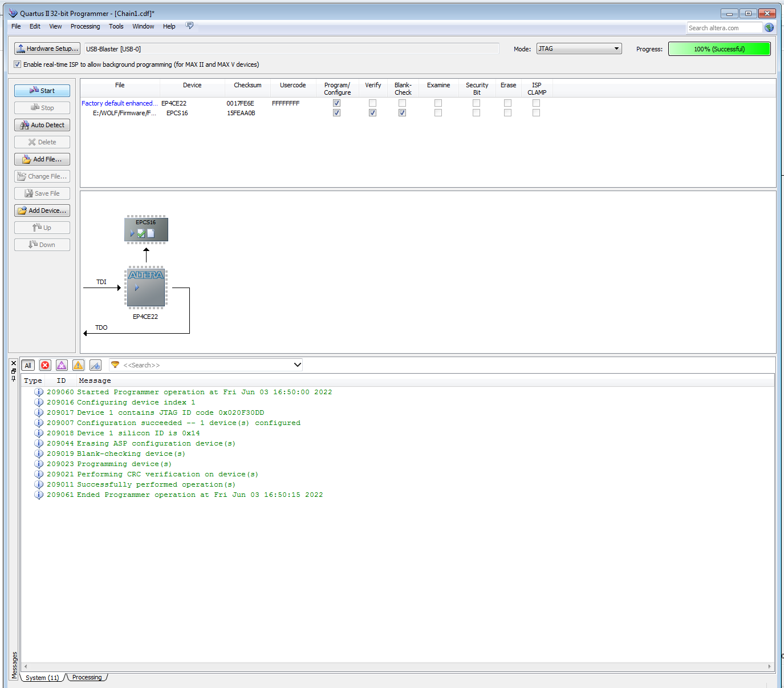This screenshot has width=784, height=688.
Task: Switch to the Processing messages tab
Action: pyautogui.click(x=87, y=677)
